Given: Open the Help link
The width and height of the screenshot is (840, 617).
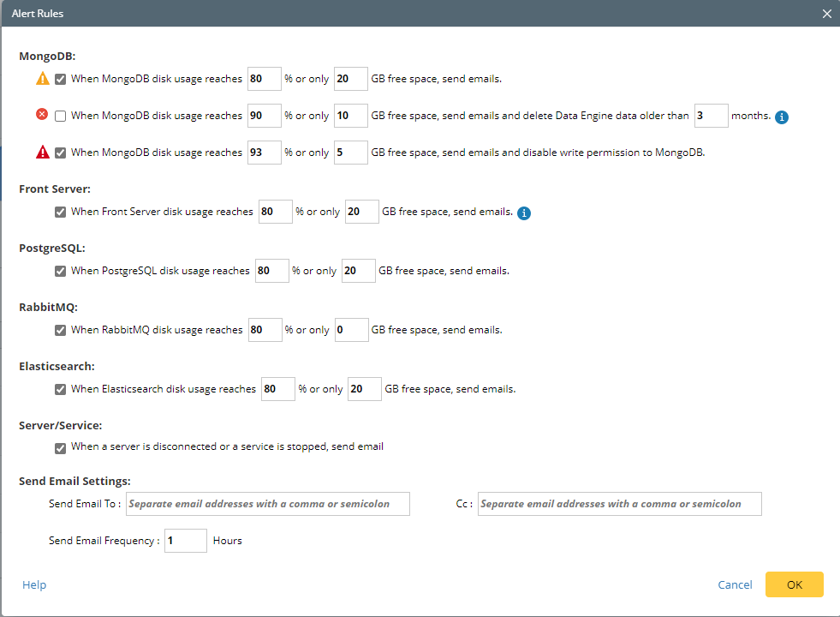Looking at the screenshot, I should tap(34, 585).
